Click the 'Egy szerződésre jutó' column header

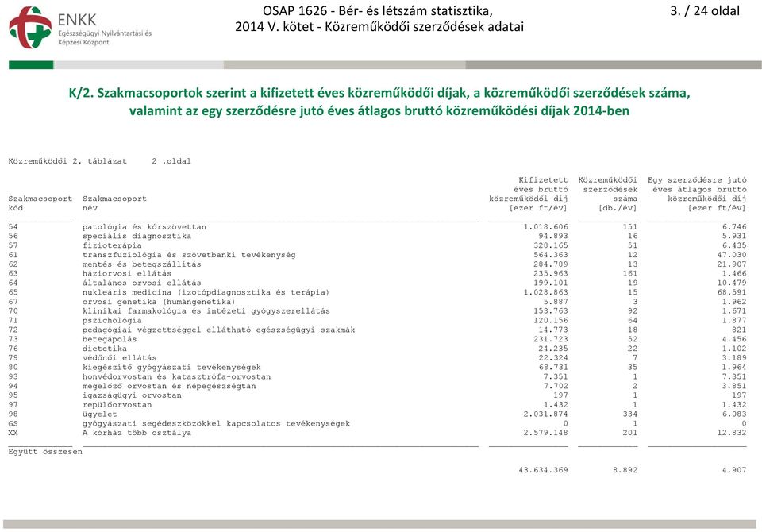(x=697, y=194)
